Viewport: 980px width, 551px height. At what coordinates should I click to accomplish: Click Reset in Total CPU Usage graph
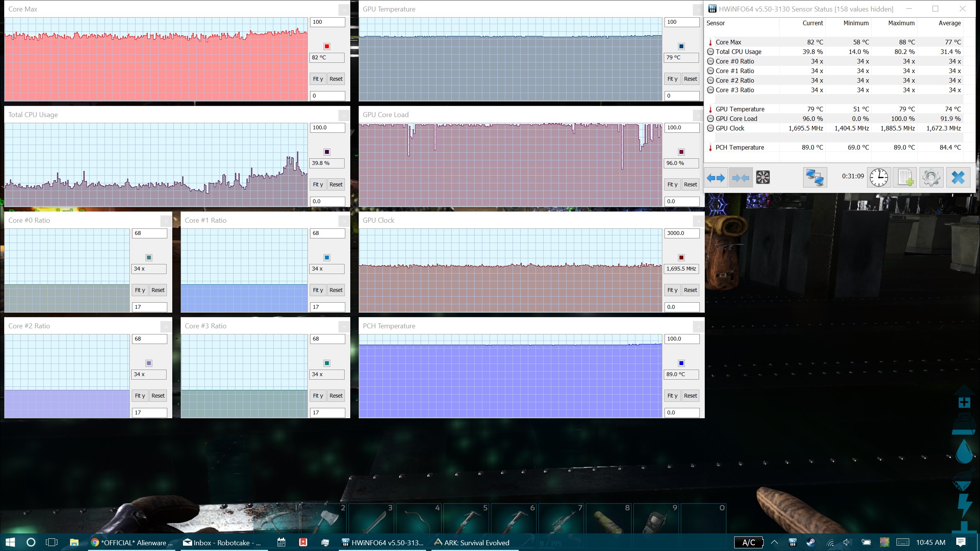pyautogui.click(x=336, y=184)
